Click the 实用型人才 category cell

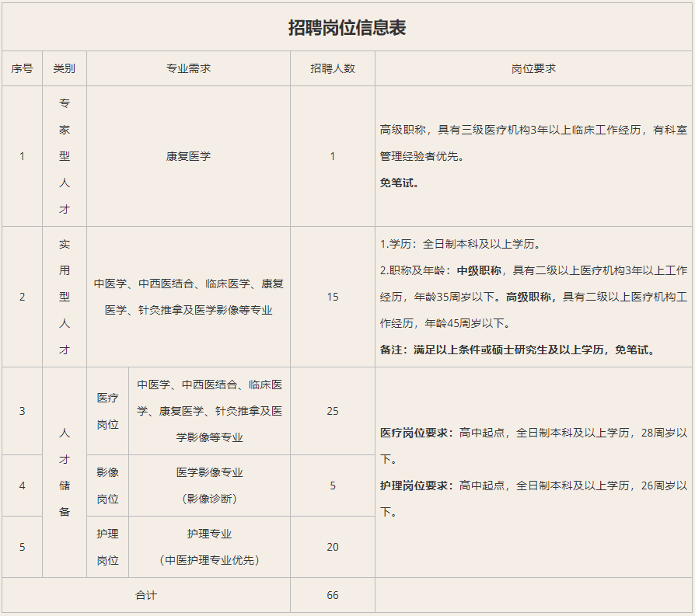(x=65, y=297)
